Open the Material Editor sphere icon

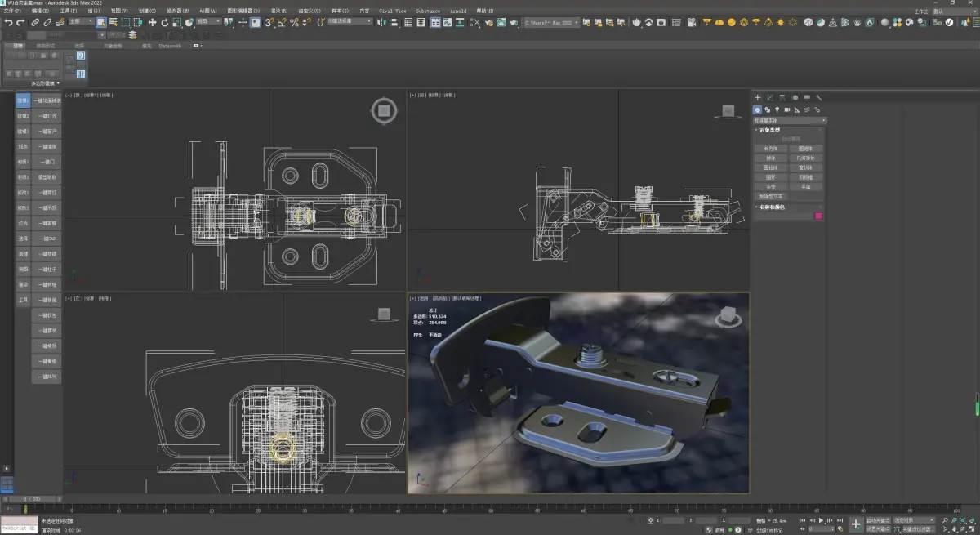tap(884, 23)
